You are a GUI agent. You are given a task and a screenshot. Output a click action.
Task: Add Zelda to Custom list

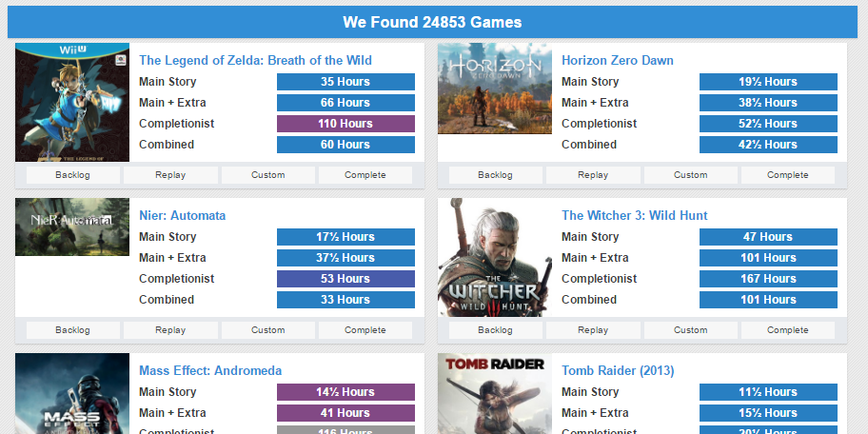(x=268, y=175)
